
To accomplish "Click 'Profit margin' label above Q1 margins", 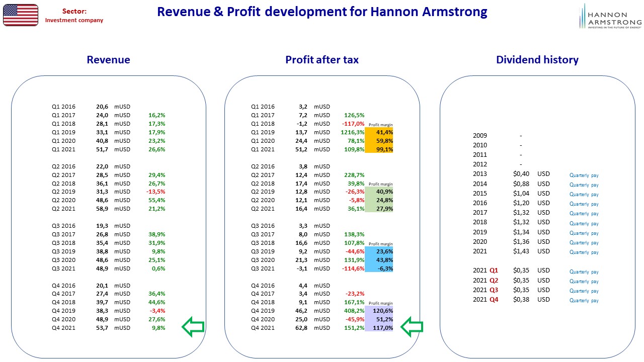I will pos(380,125).
